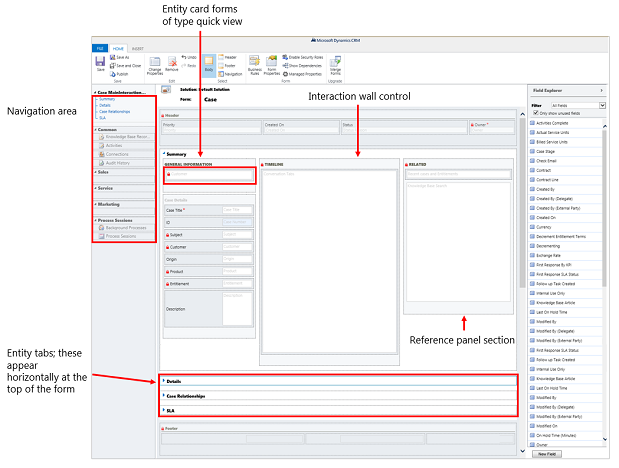Click Background Processes in navigation
The width and height of the screenshot is (619, 468).
point(124,227)
